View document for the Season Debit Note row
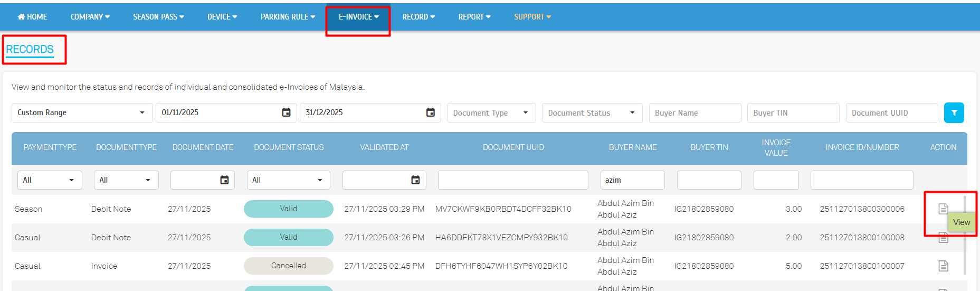The width and height of the screenshot is (980, 291). click(943, 209)
